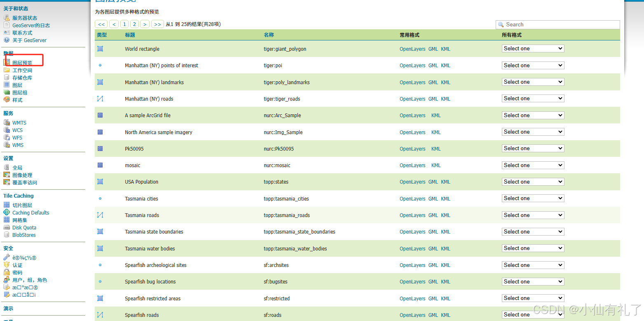The image size is (644, 321).
Task: Click the layer Search input field
Action: (x=558, y=25)
